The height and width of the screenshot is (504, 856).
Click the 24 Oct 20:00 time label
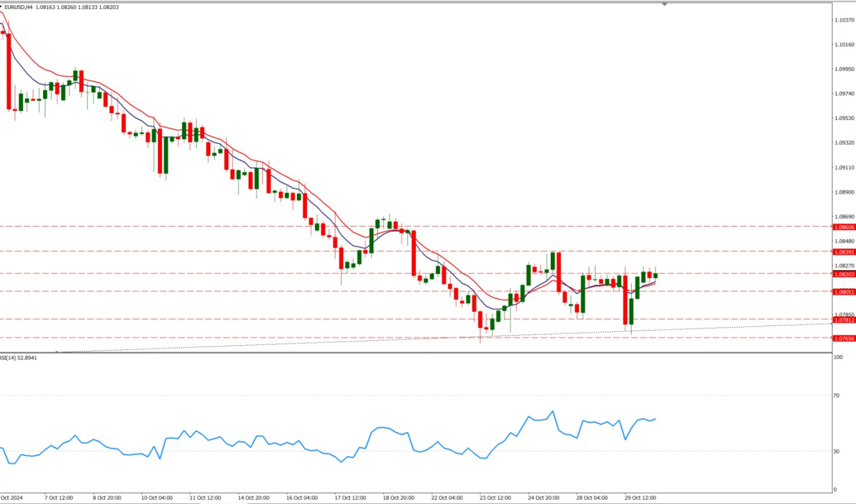(544, 498)
